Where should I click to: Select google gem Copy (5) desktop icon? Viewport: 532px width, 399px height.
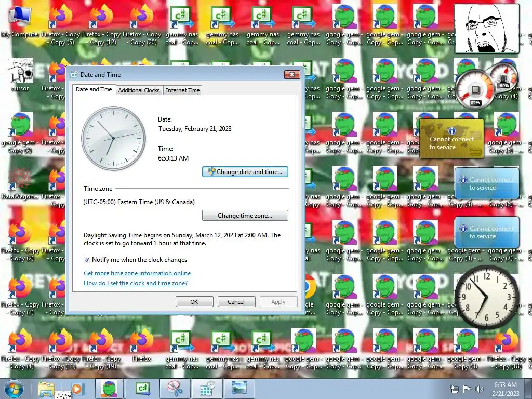click(x=507, y=133)
